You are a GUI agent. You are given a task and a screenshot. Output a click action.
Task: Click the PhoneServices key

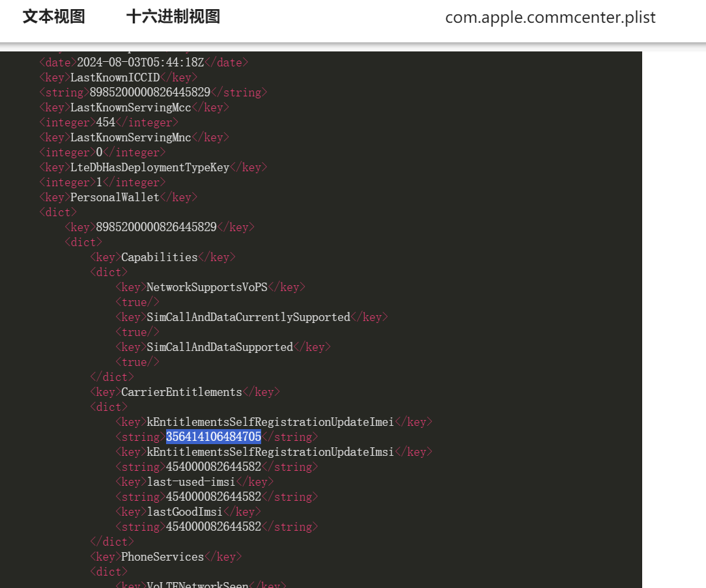tap(163, 557)
